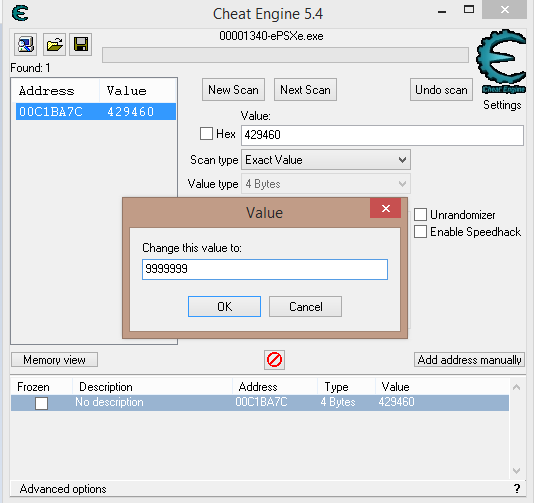Toggle the Hex checkbox
The image size is (534, 503).
pos(206,133)
